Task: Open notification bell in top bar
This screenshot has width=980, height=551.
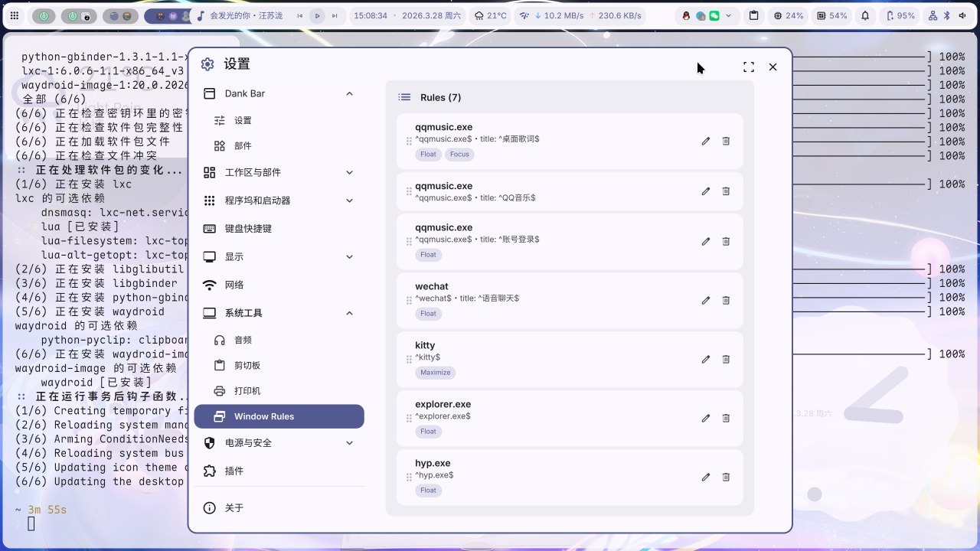Action: 865,15
